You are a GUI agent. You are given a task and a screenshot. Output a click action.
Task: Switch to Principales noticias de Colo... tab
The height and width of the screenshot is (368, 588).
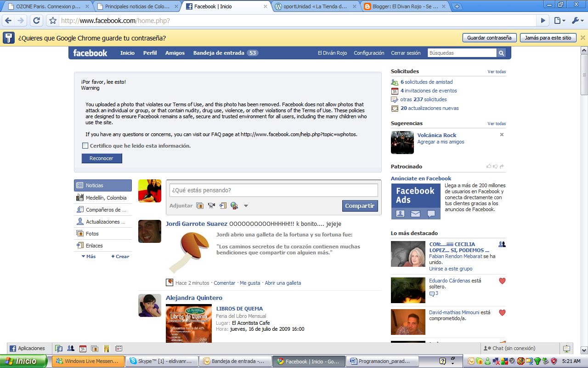tap(137, 6)
